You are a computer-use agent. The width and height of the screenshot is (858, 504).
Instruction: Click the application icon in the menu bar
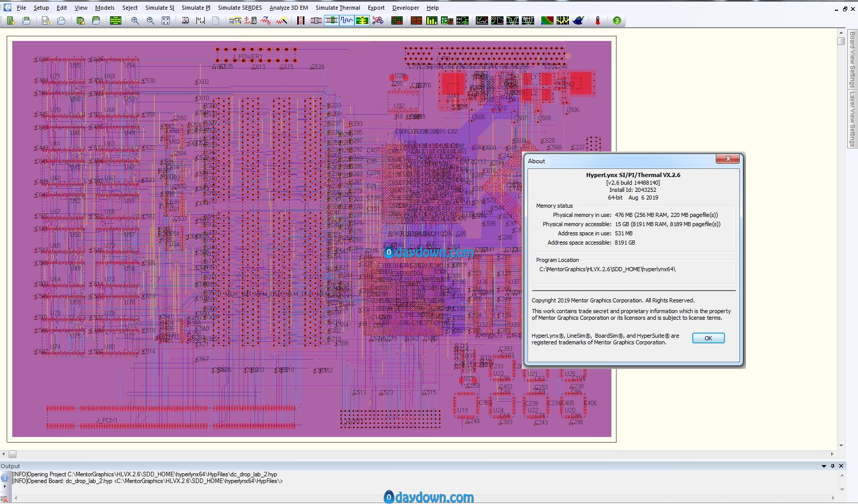[7, 8]
